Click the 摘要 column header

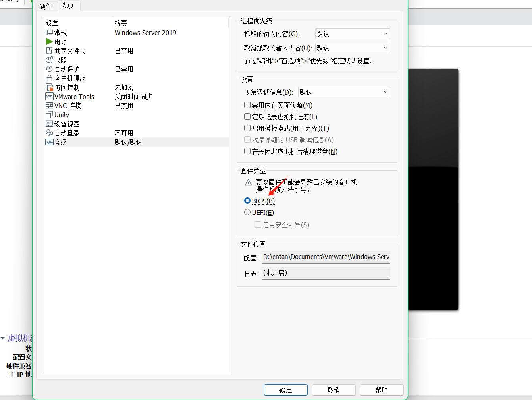[121, 23]
